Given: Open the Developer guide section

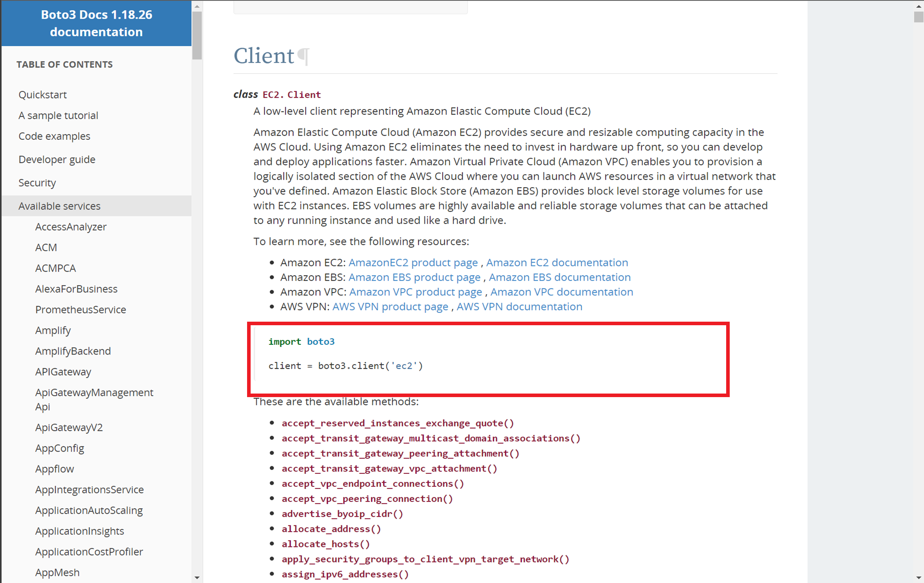Looking at the screenshot, I should tap(57, 159).
